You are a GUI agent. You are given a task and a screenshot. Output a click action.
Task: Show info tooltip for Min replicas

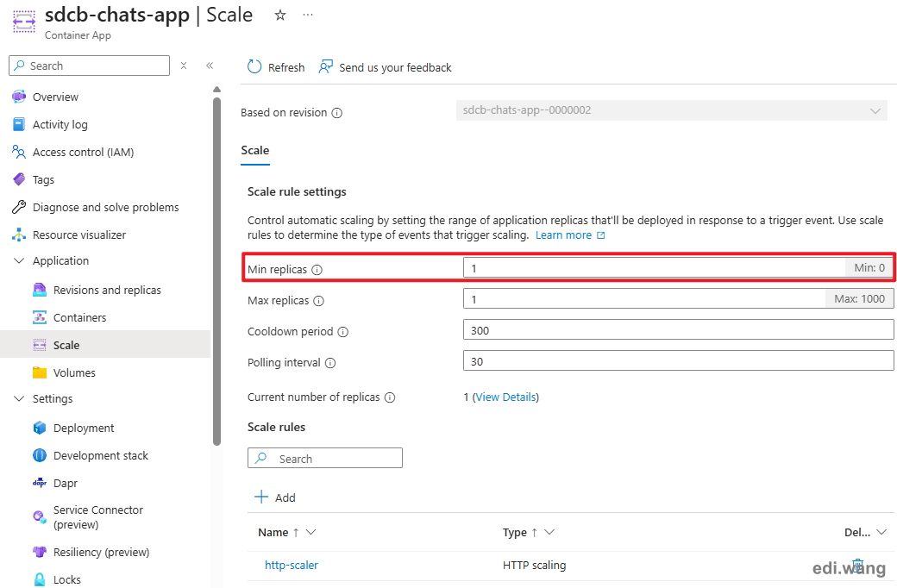[317, 269]
